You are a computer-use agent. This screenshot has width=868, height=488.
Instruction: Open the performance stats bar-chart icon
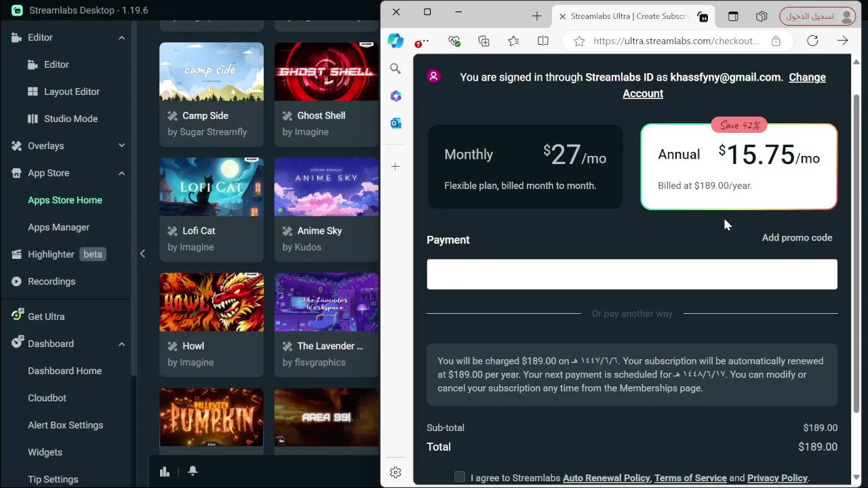click(164, 472)
